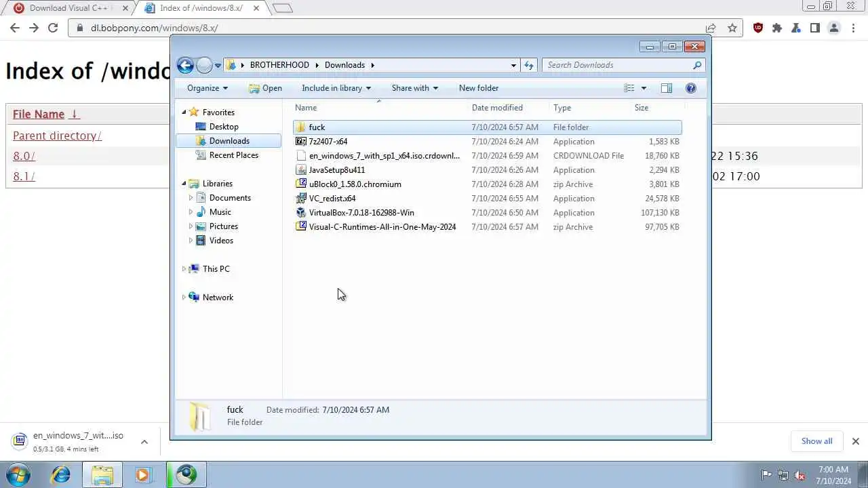Select the VC_redist.x64 application icon
The width and height of the screenshot is (868, 488).
tap(301, 199)
